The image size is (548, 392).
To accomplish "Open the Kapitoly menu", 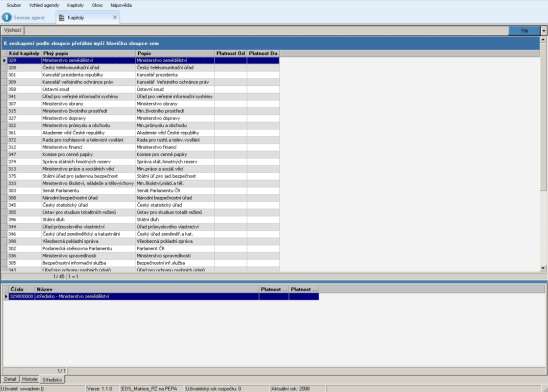I will pos(75,5).
